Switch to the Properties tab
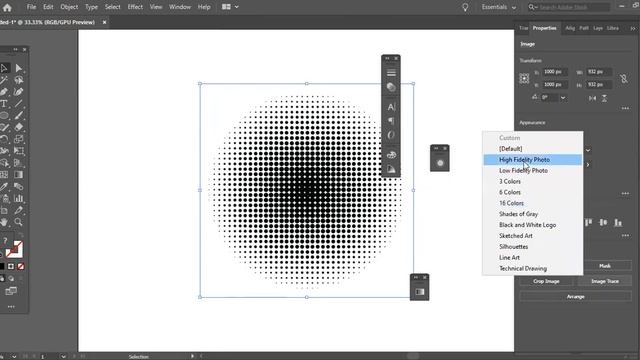This screenshot has height=360, width=640. coord(544,28)
